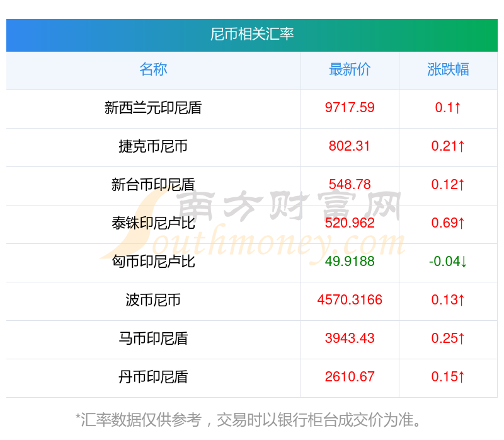Click the change value 0.1↑

coord(448,107)
